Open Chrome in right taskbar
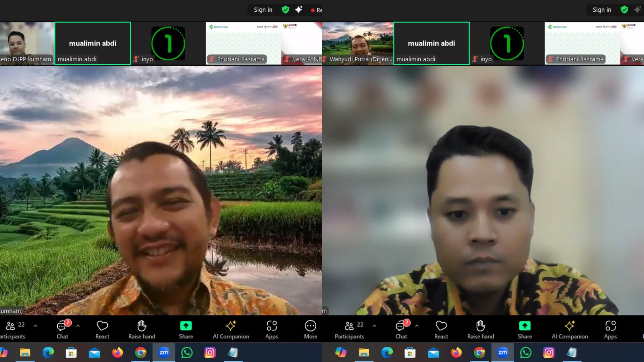 [x=479, y=353]
